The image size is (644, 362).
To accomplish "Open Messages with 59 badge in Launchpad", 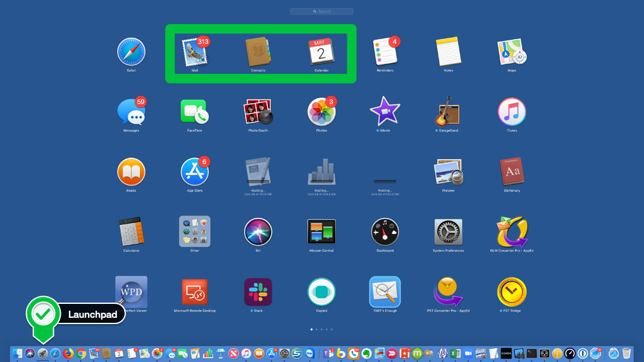I will (131, 112).
